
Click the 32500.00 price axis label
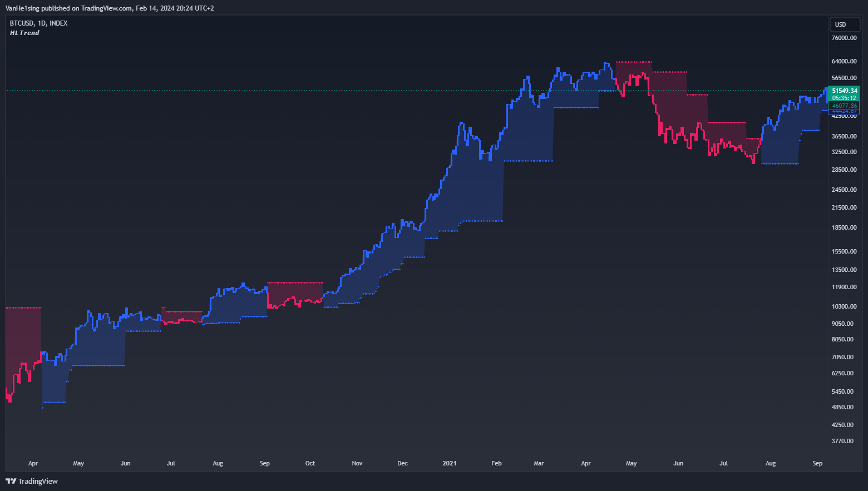coord(844,152)
